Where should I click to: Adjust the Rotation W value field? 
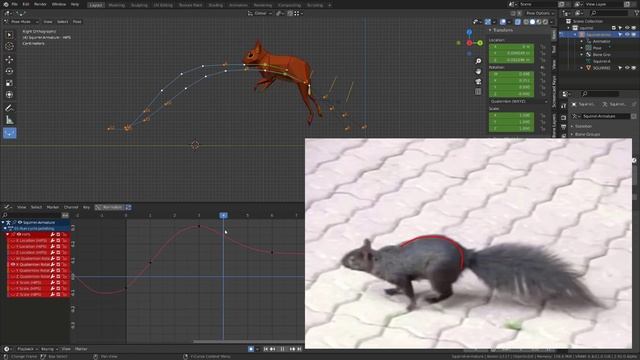click(511, 74)
